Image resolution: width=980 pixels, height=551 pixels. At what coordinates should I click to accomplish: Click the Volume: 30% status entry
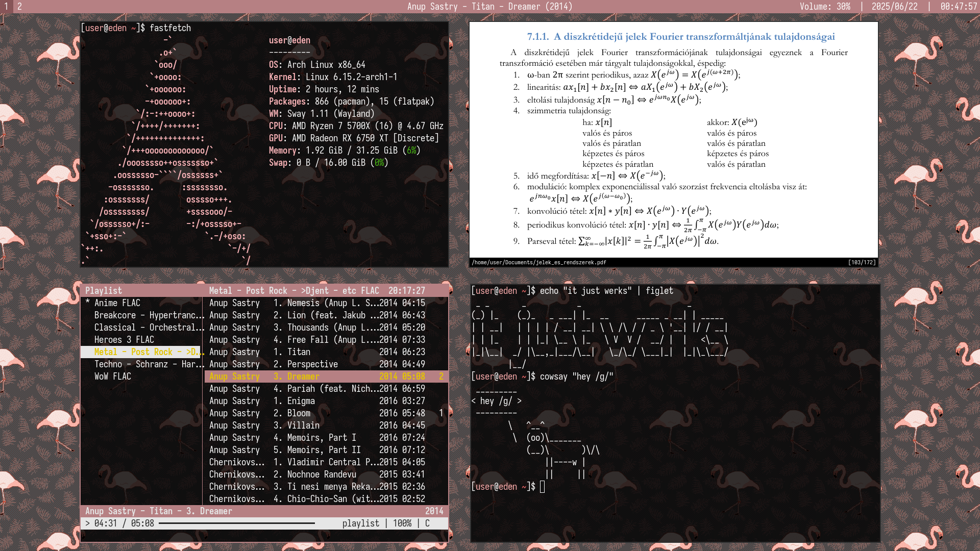(x=825, y=7)
